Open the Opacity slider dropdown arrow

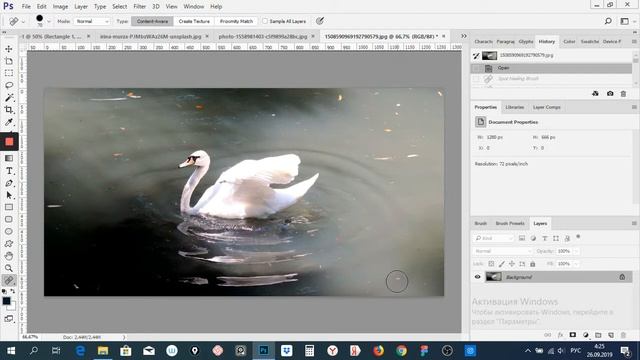[576, 251]
